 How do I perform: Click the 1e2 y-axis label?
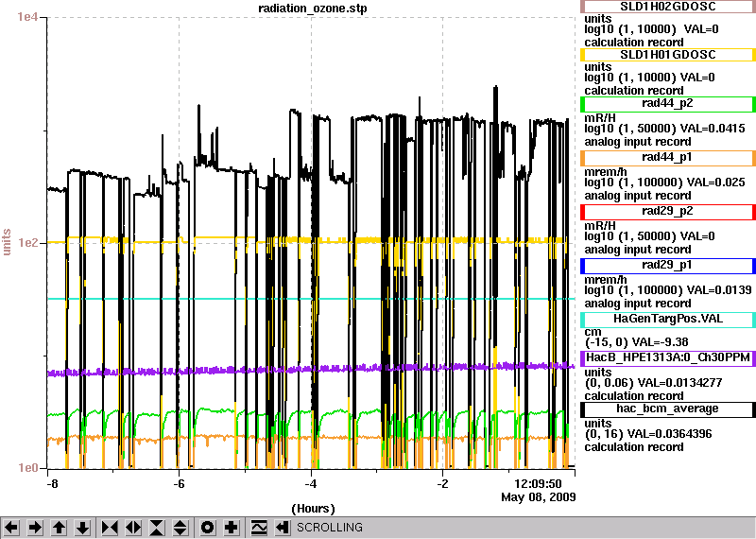27,242
